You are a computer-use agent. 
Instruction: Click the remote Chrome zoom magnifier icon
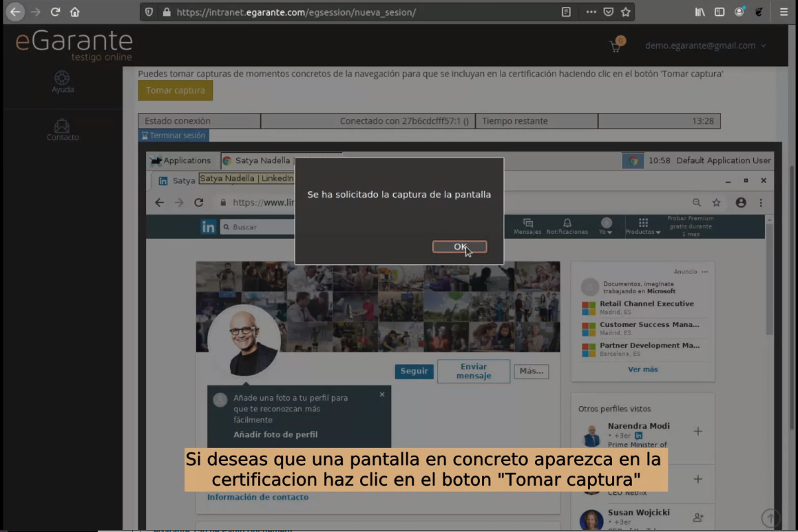click(696, 202)
